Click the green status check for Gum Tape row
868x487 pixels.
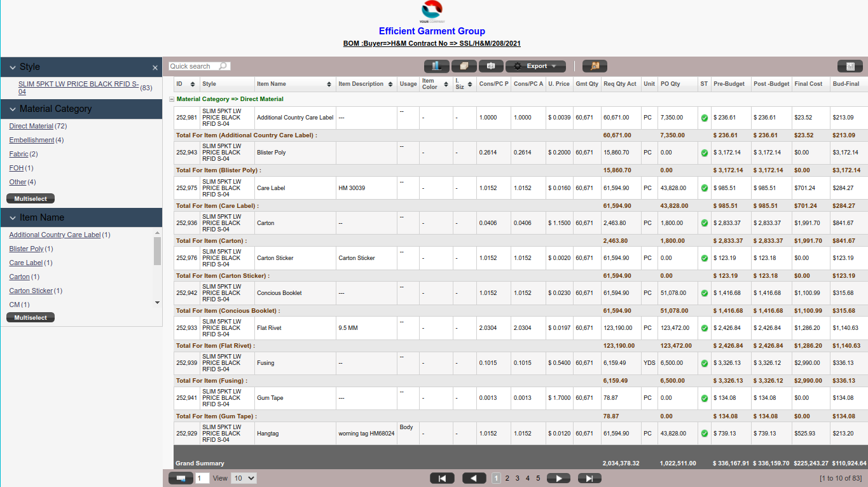(x=705, y=398)
